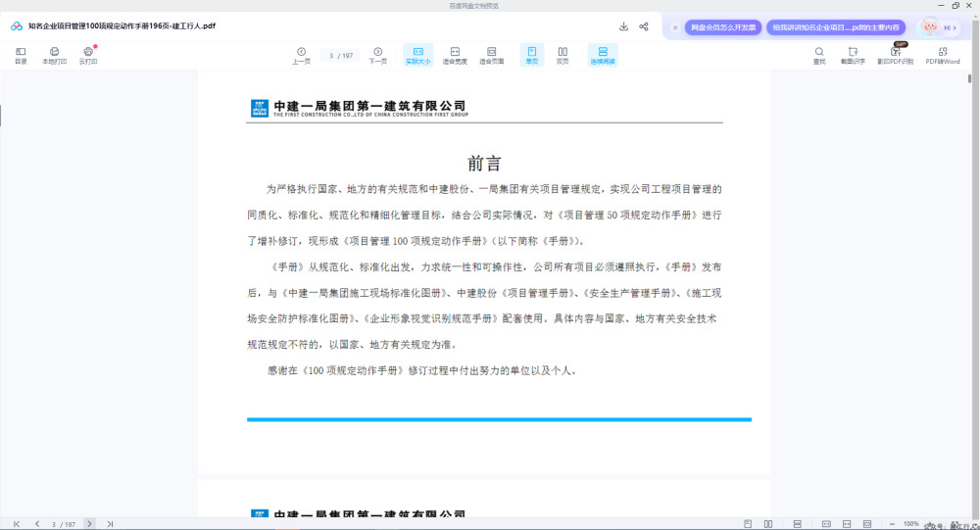Click fit page icon in bottom status bar
This screenshot has height=530, width=980.
867,524
